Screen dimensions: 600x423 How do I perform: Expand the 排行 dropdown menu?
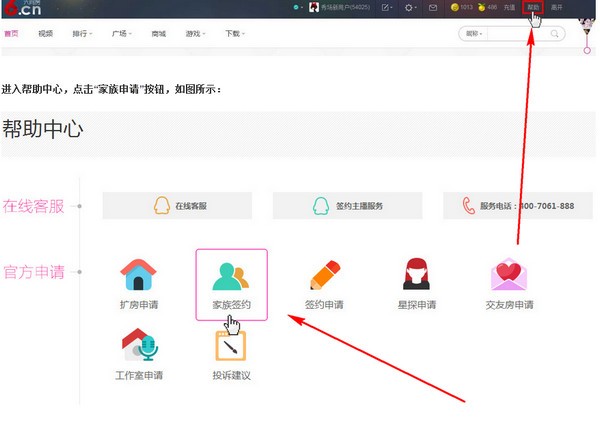click(82, 33)
